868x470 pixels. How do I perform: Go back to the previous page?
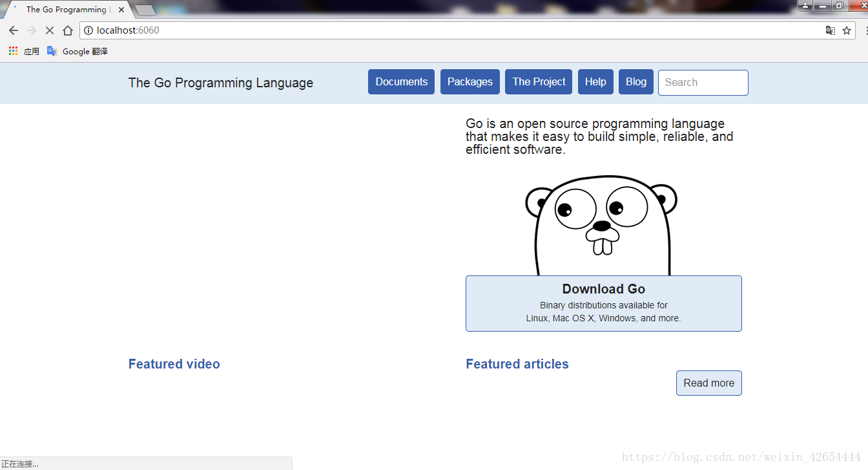[13, 30]
